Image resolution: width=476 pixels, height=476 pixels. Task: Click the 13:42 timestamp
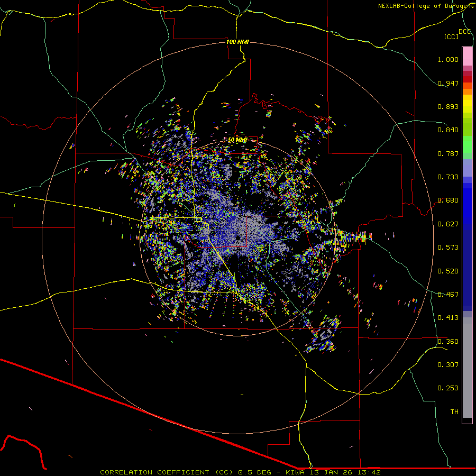(x=370, y=472)
